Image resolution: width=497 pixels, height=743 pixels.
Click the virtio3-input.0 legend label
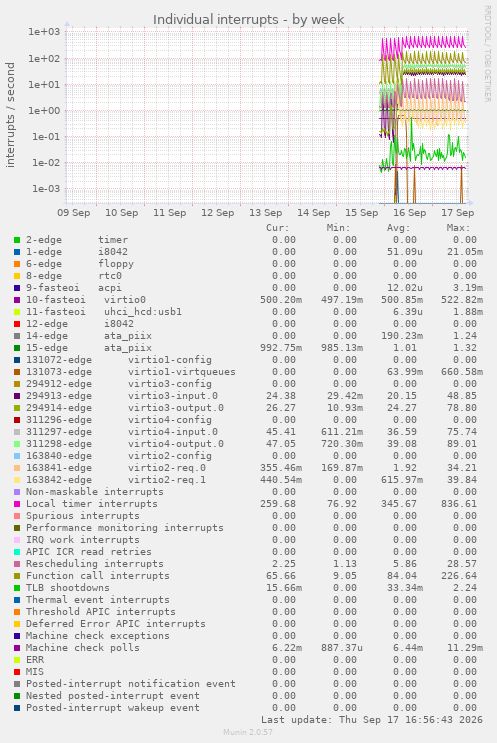[172, 396]
